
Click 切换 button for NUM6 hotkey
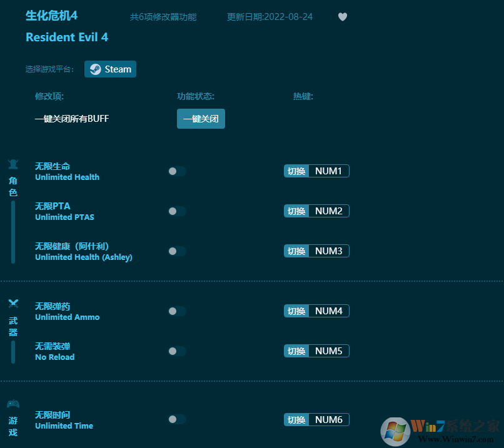pos(296,420)
